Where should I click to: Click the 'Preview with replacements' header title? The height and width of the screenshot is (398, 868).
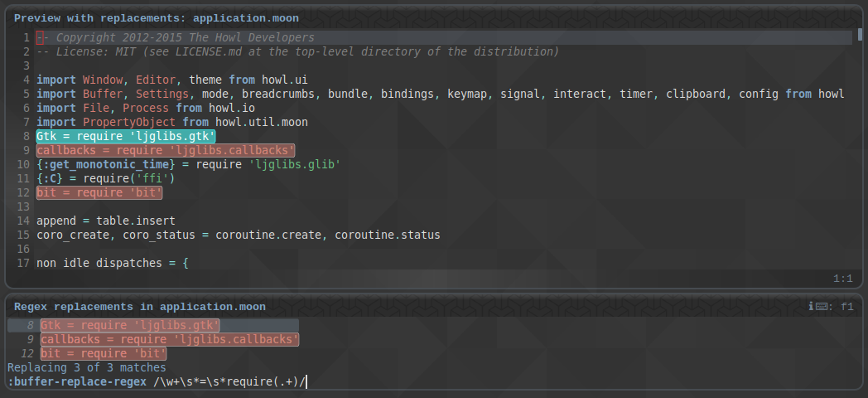[x=156, y=18]
